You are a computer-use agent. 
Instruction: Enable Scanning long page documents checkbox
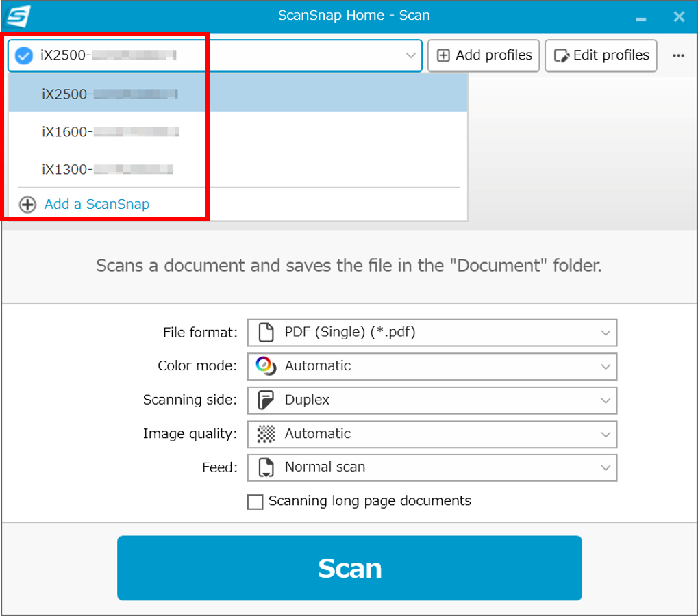(x=255, y=502)
